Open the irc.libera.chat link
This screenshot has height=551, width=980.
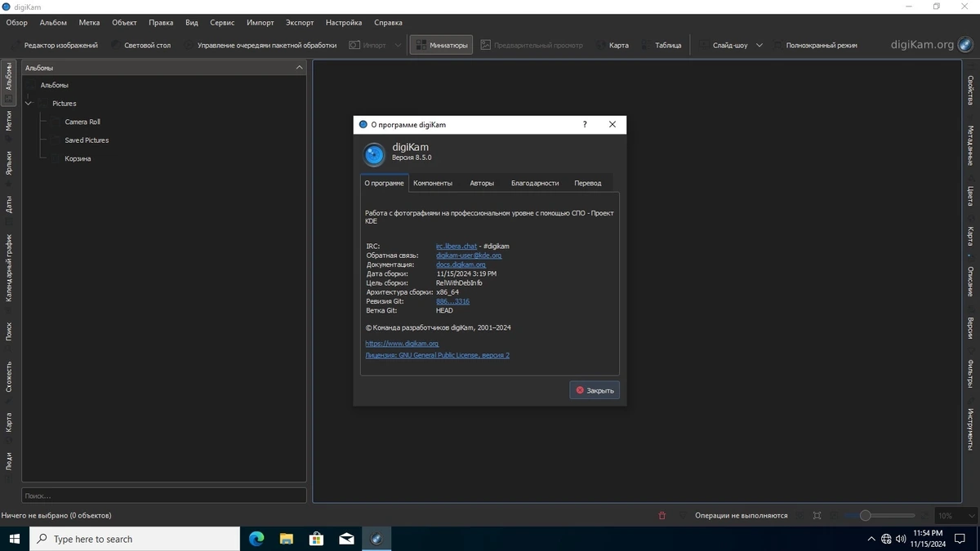(457, 246)
